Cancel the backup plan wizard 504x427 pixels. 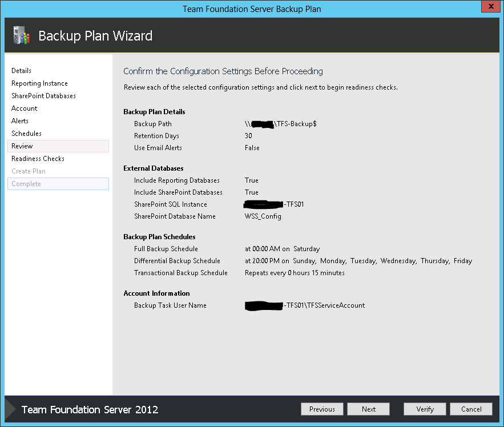click(471, 409)
